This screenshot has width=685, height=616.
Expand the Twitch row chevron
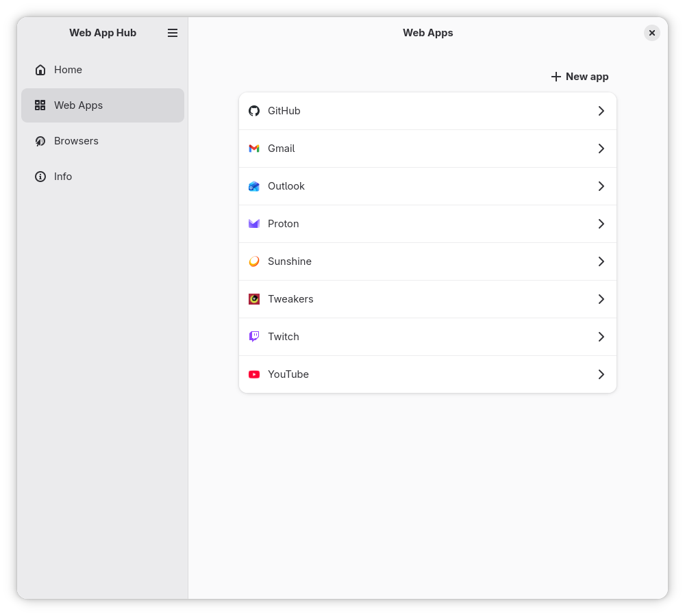coord(601,337)
